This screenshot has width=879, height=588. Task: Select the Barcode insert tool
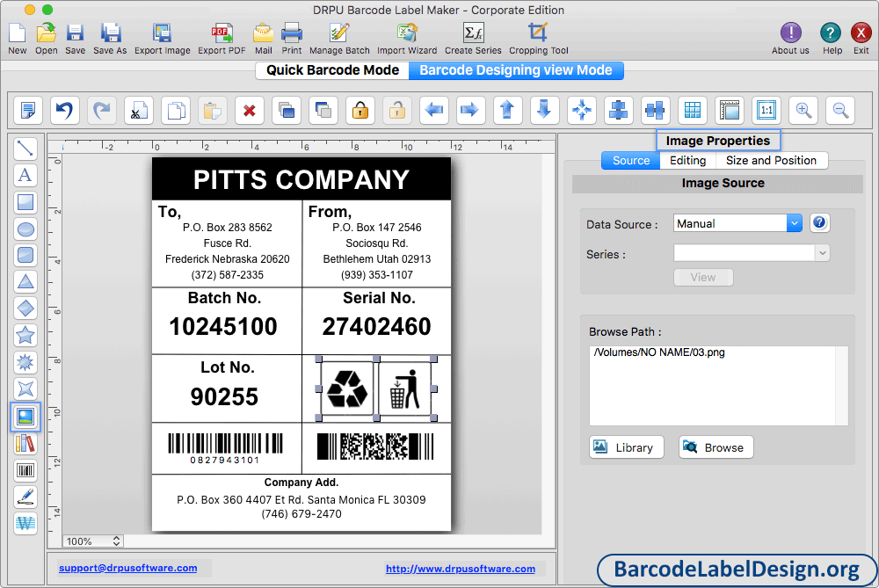(x=25, y=469)
